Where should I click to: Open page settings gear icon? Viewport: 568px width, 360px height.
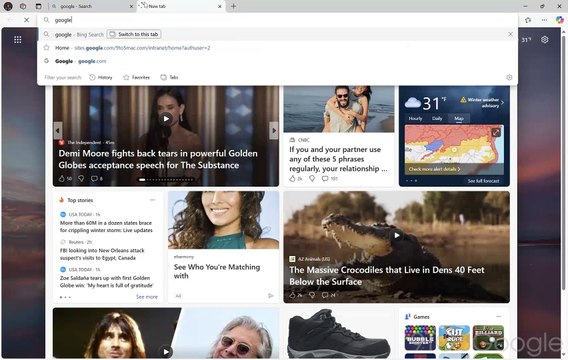[544, 39]
